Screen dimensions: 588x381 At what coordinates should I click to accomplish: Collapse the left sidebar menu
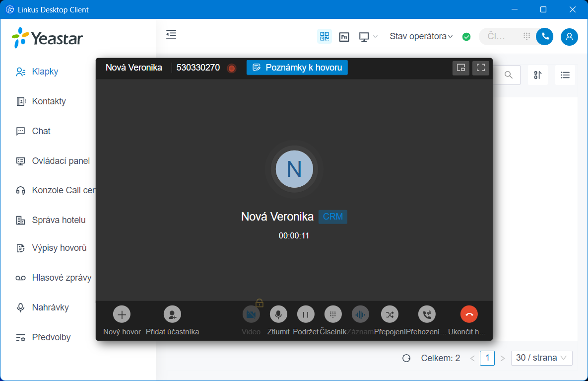(171, 34)
